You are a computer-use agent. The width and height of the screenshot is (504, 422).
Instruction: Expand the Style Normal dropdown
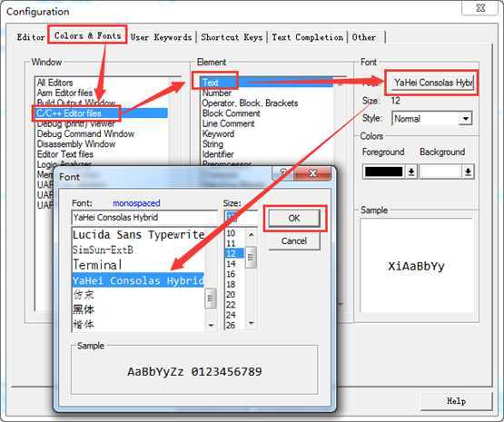tap(465, 119)
